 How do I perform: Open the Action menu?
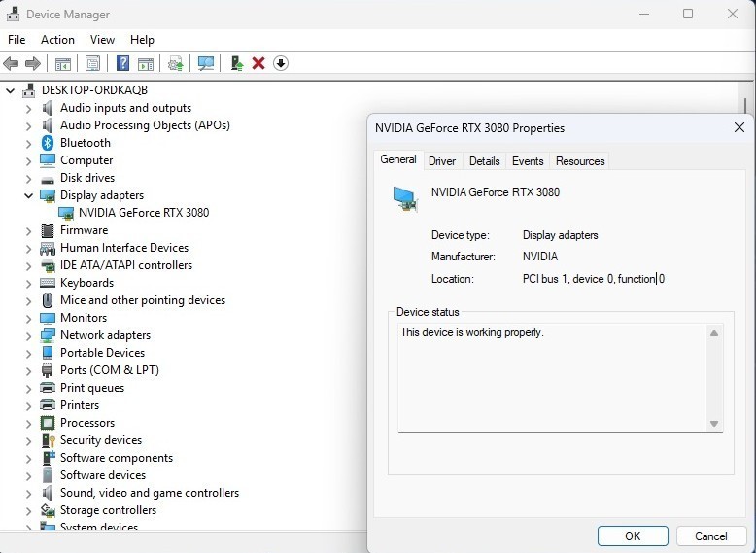[58, 40]
